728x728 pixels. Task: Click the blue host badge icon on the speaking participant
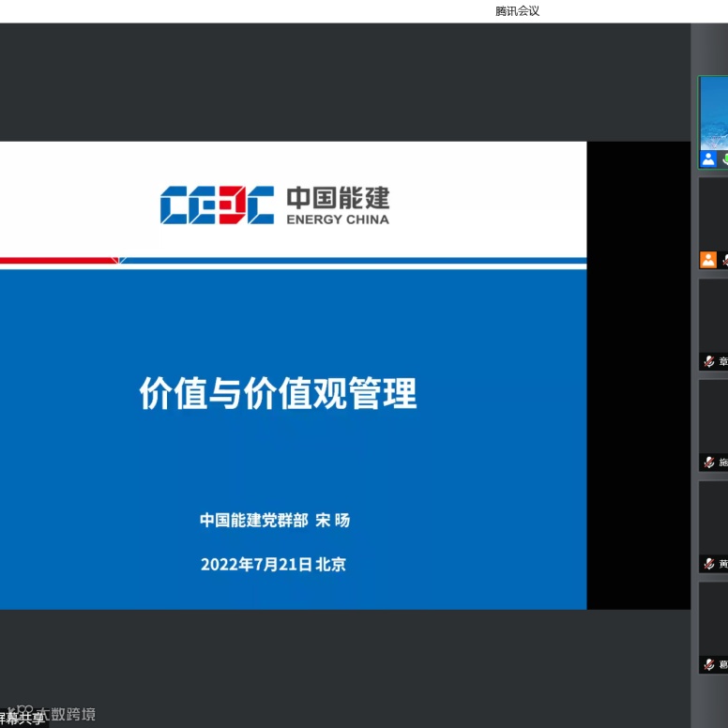tap(708, 159)
